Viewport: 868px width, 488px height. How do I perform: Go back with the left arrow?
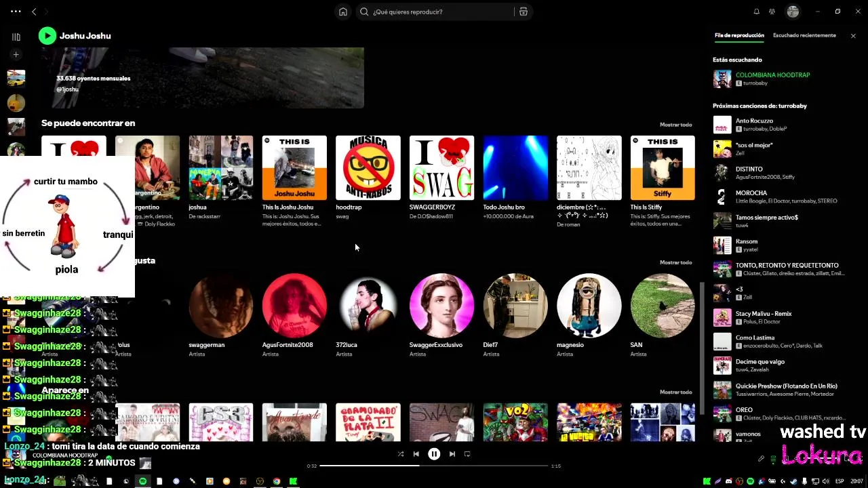click(x=34, y=12)
